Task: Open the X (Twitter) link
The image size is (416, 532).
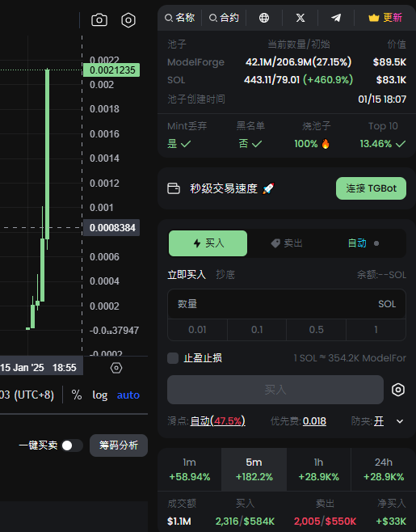Action: (300, 18)
